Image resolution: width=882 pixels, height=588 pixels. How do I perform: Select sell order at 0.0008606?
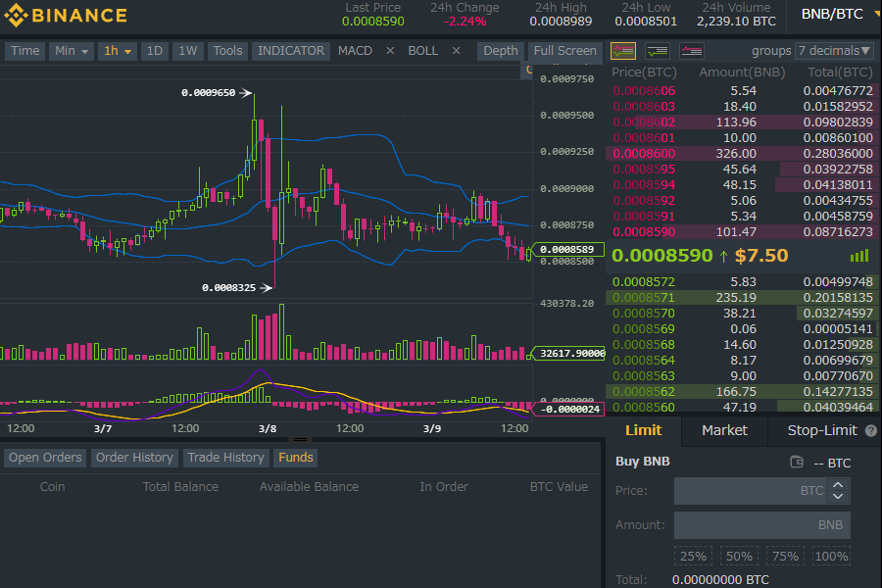[x=742, y=90]
